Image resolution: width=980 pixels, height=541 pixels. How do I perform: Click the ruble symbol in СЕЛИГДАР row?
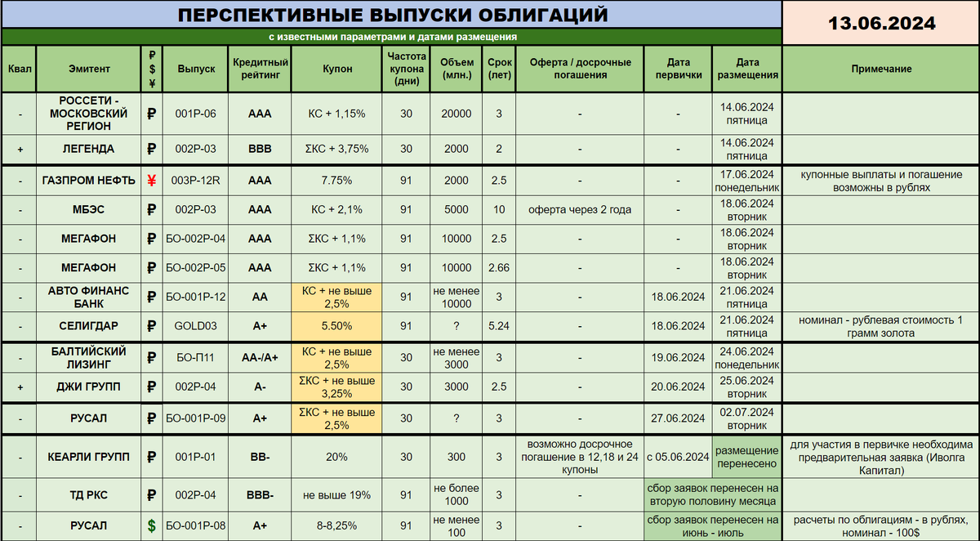tap(151, 325)
